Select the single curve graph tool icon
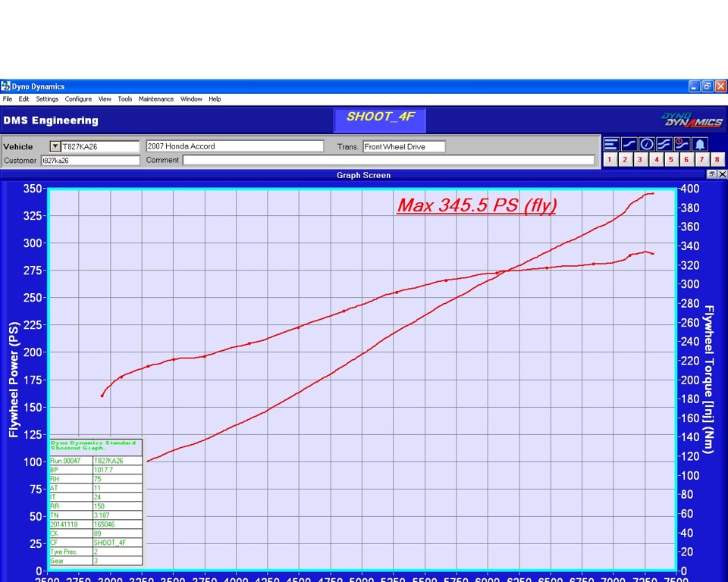This screenshot has height=582, width=728. click(x=628, y=144)
